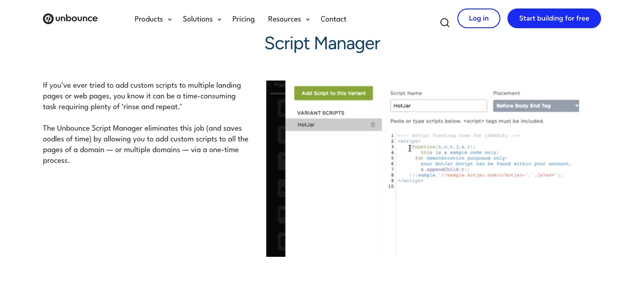Click the Script Name label
This screenshot has width=644, height=302.
(406, 93)
